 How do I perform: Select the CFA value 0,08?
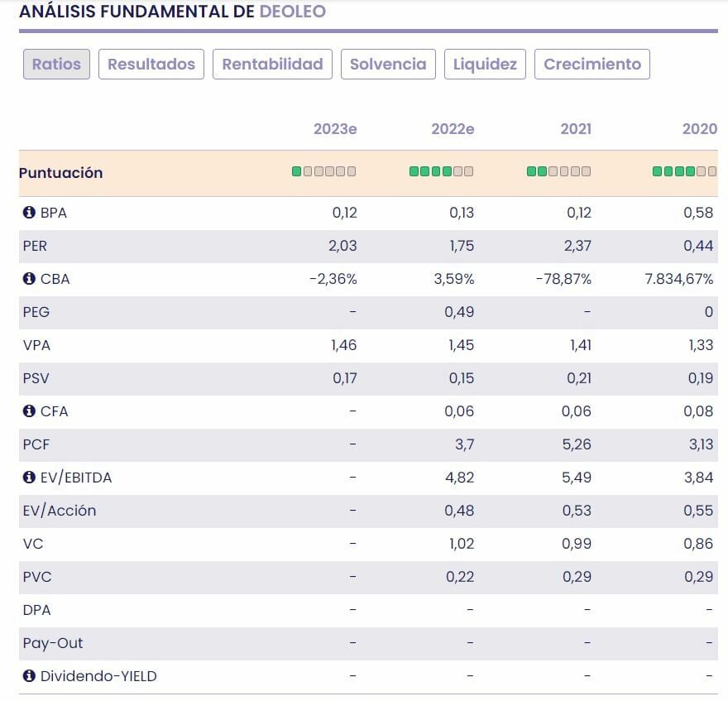[698, 411]
